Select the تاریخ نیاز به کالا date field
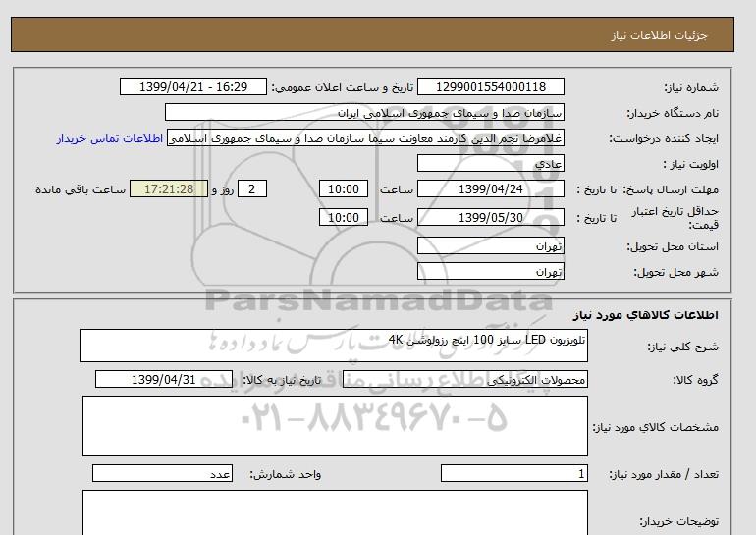 164,380
